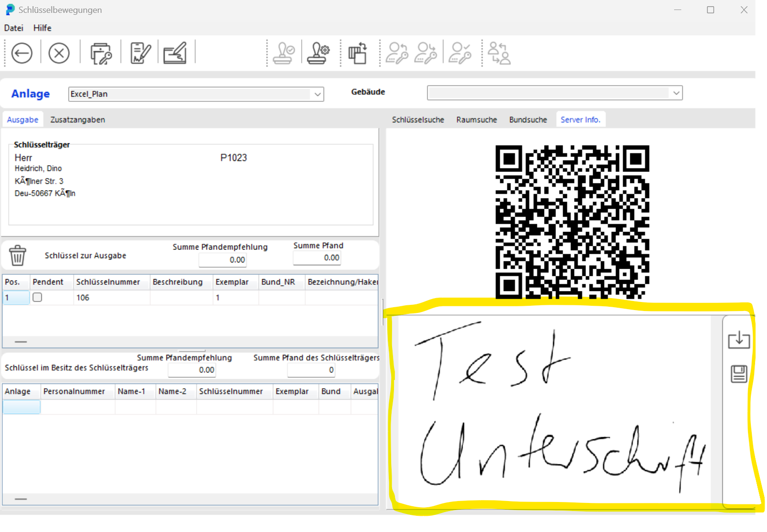Switch to the Ausgabe tab
The image size is (767, 532).
22,120
